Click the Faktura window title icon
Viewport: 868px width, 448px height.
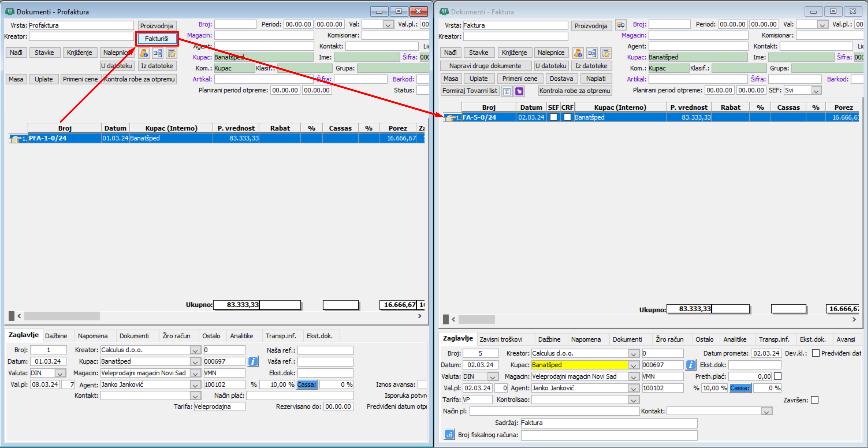click(x=444, y=12)
